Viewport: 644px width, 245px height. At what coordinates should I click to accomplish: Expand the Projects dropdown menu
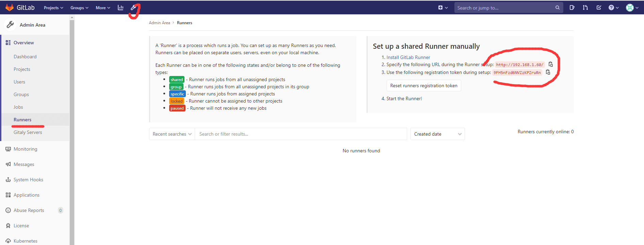tap(53, 8)
